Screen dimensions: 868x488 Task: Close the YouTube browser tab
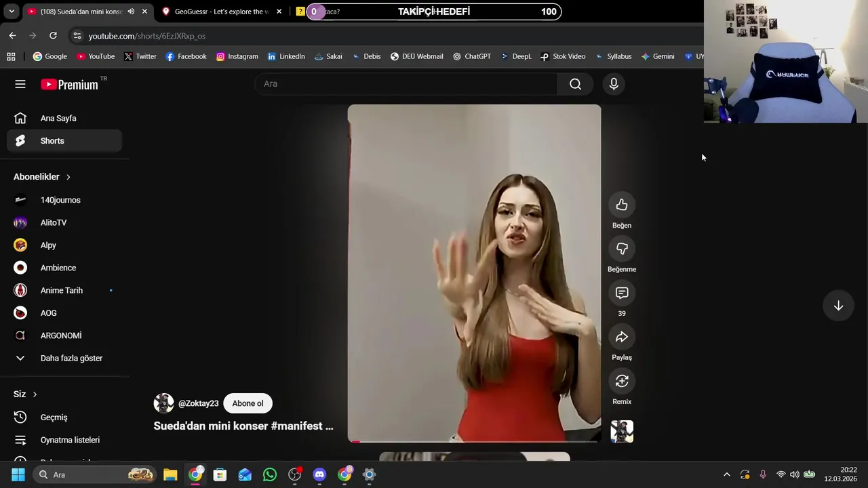coord(144,12)
